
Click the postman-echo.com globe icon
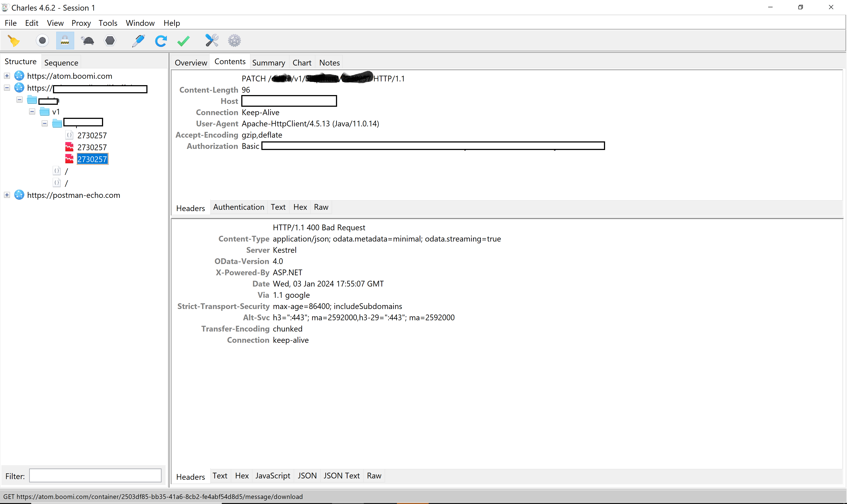coord(19,195)
